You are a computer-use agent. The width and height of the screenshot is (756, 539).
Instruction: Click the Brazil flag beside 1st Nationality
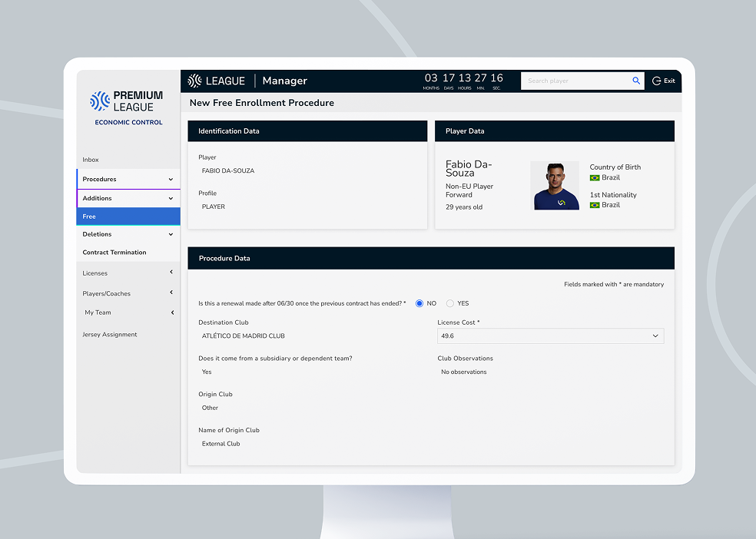pos(596,205)
